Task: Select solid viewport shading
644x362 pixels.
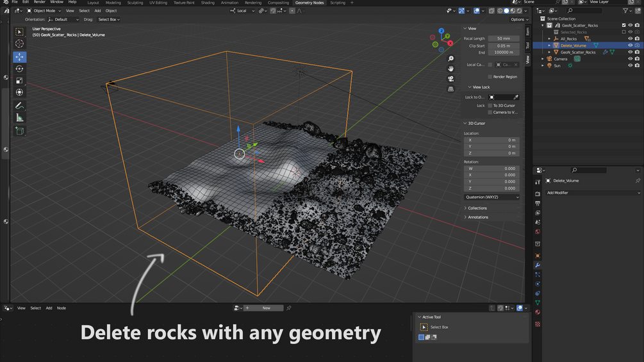Action: click(x=506, y=11)
